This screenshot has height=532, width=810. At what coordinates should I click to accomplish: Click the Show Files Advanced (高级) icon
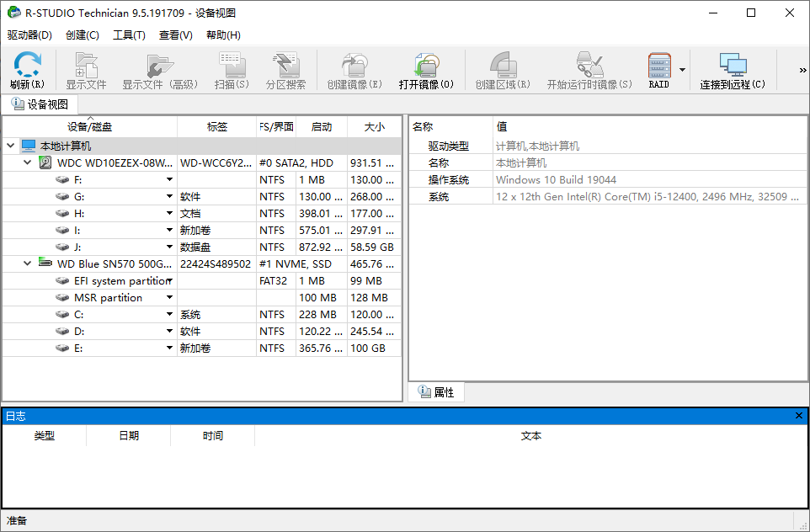click(x=160, y=66)
